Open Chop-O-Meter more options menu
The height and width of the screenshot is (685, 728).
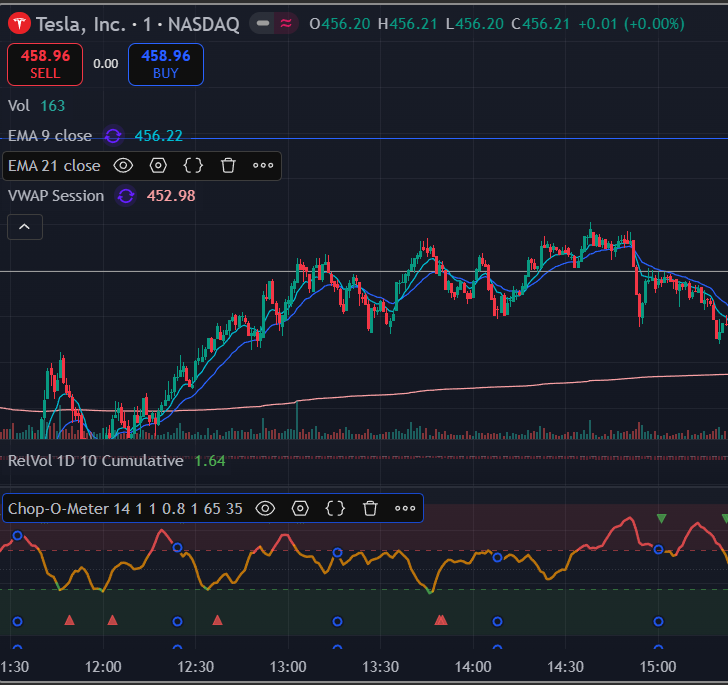pos(405,509)
